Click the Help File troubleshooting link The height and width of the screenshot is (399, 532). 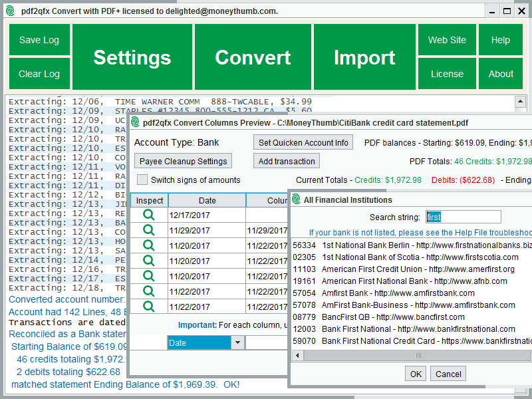tap(420, 232)
